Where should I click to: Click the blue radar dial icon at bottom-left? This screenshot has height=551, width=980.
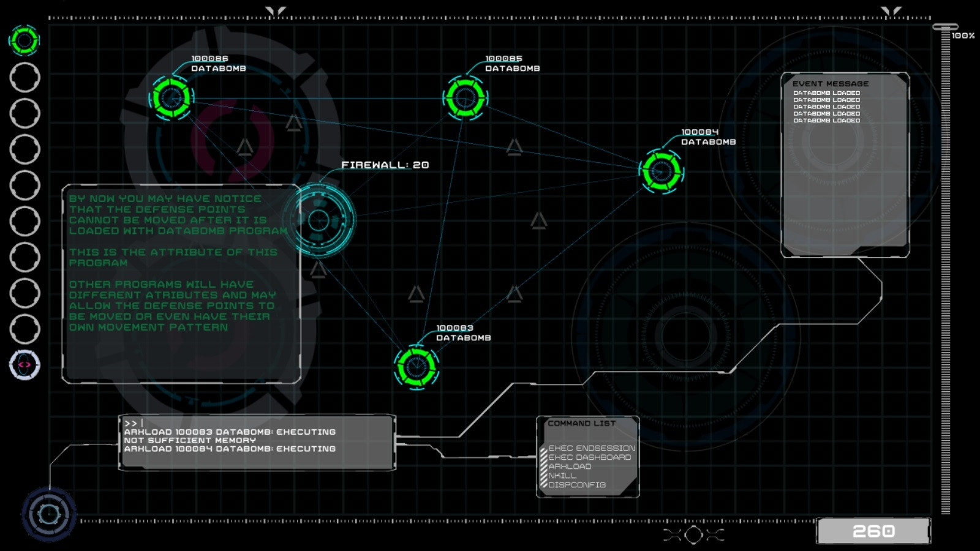(x=49, y=514)
